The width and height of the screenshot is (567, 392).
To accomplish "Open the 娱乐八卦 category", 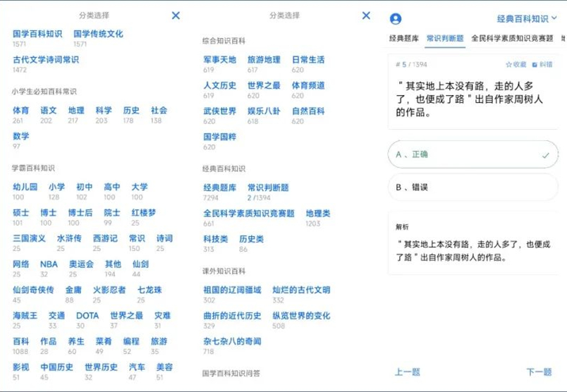I will click(x=264, y=111).
